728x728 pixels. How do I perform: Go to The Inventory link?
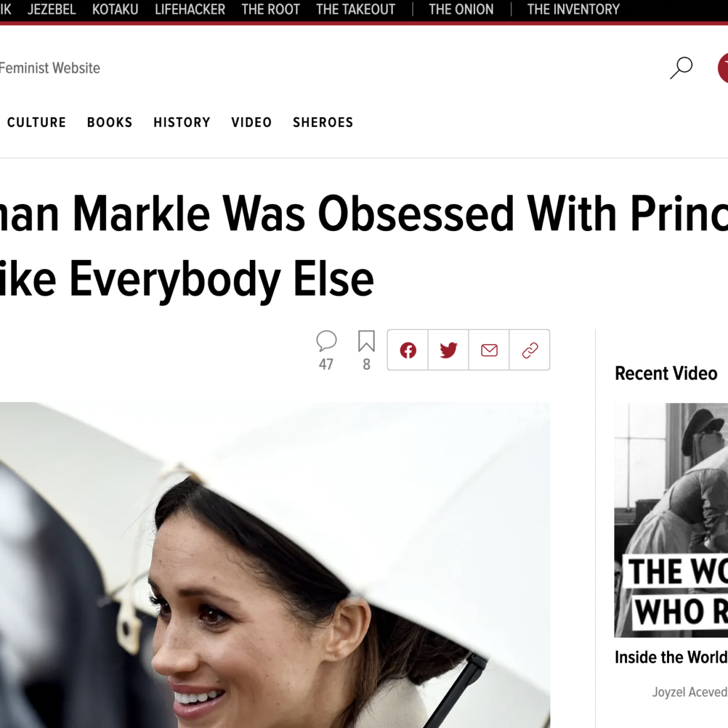click(573, 9)
